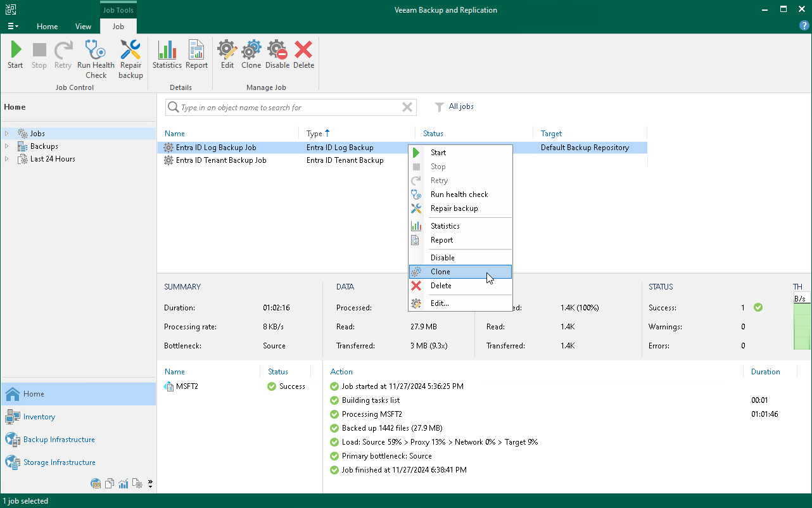Open the navigation pane overflow chevron
This screenshot has height=508, width=812.
[x=150, y=484]
